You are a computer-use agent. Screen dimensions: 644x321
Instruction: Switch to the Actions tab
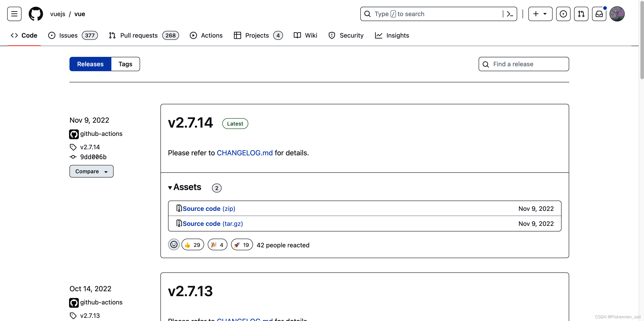pyautogui.click(x=206, y=35)
